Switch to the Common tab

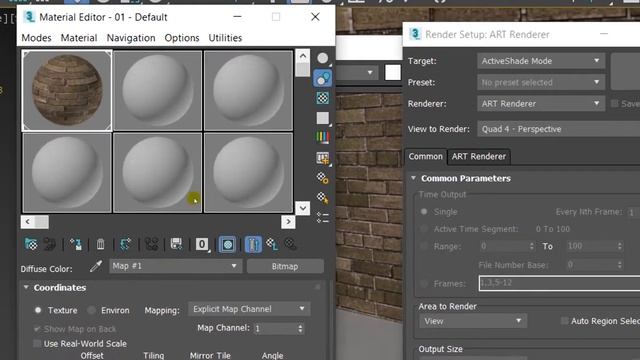[x=425, y=156]
